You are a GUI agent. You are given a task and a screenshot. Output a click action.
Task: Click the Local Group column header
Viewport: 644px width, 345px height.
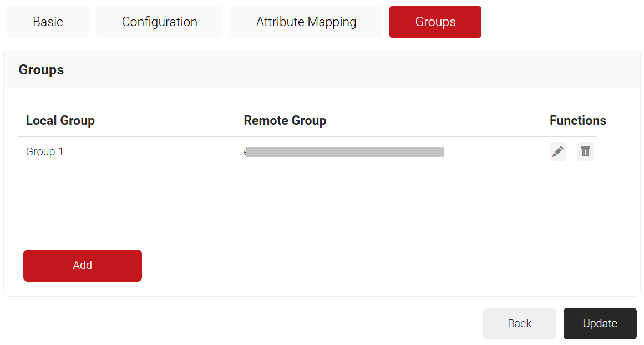click(x=60, y=120)
